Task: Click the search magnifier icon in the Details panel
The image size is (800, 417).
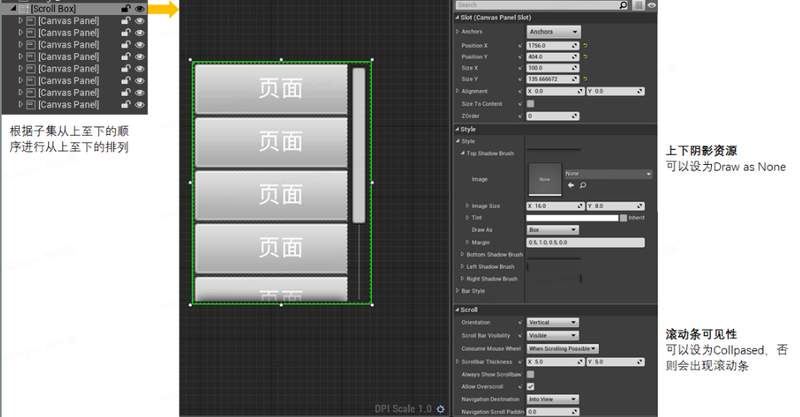Action: click(x=622, y=5)
